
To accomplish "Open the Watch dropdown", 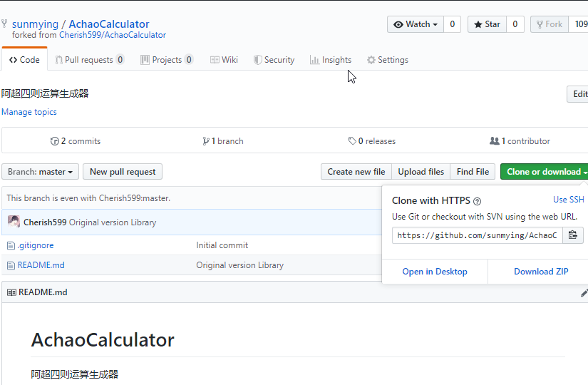I will click(415, 24).
